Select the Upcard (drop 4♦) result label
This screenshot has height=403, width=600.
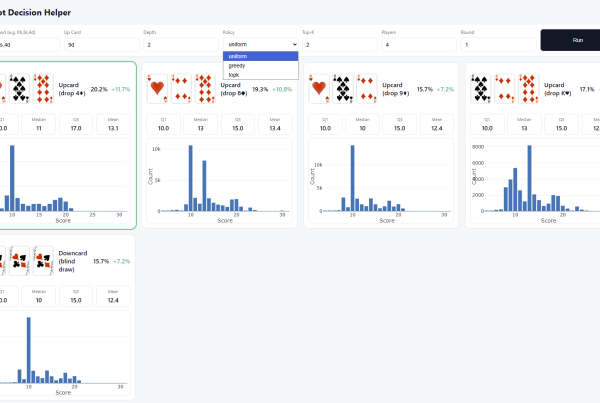[71, 90]
